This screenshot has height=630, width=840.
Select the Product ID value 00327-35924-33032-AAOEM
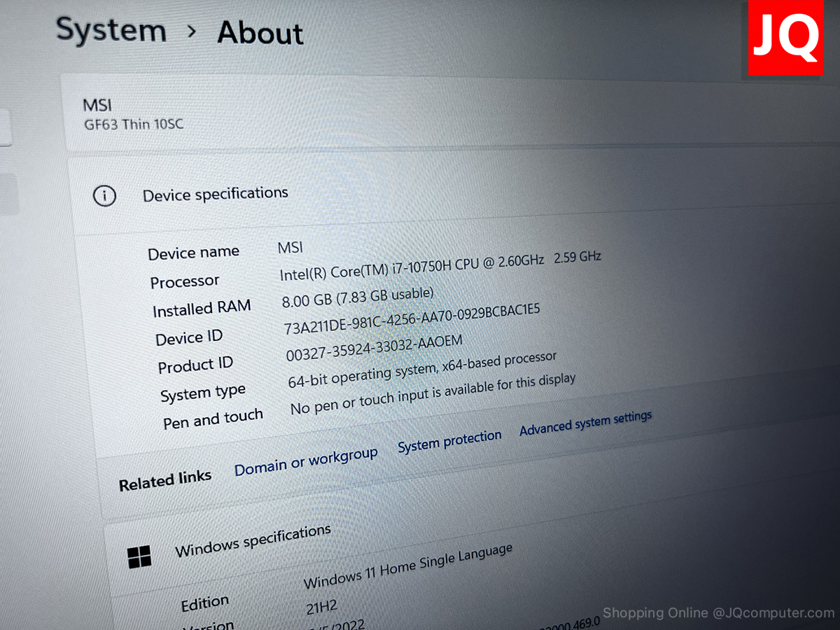pos(374,349)
